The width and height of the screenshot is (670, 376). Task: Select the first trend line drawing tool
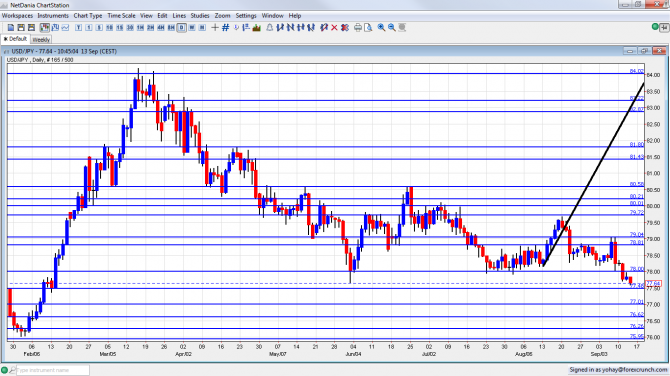pos(280,27)
